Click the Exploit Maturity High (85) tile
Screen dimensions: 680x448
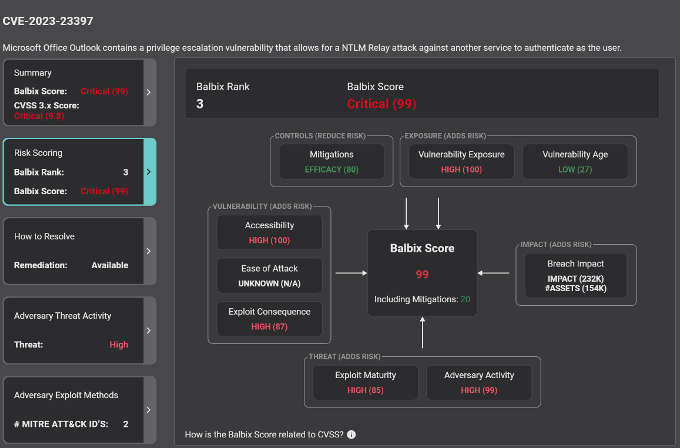(x=365, y=382)
